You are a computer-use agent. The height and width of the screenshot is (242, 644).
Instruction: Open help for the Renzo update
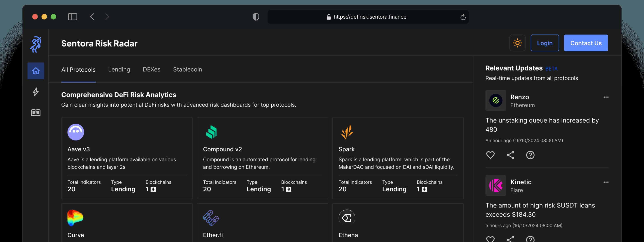click(530, 155)
